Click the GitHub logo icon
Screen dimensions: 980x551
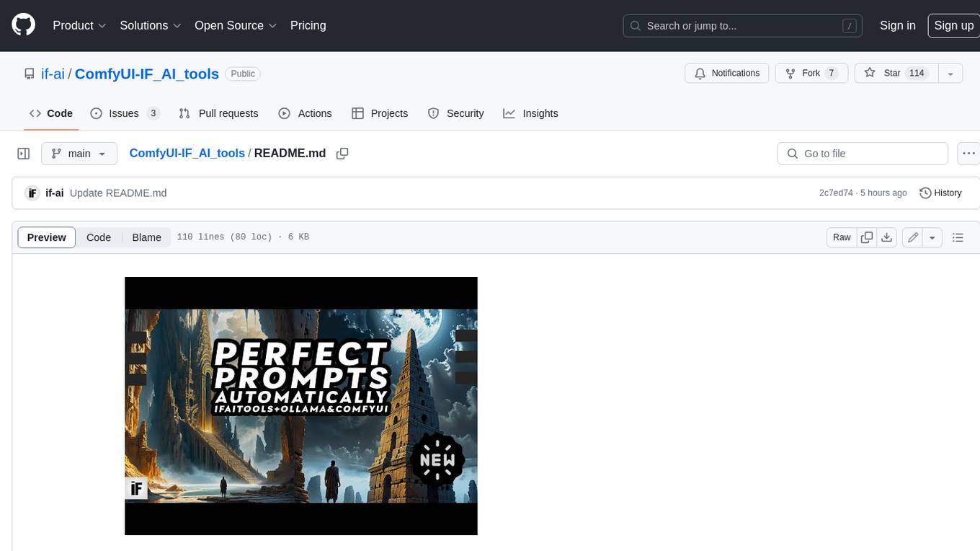[24, 25]
